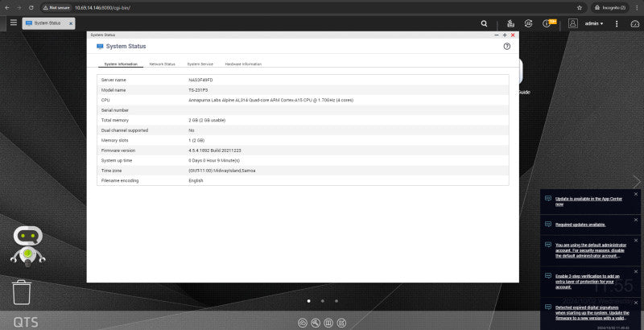Maximize the System Status window with plus button
The height and width of the screenshot is (330, 644).
(505, 35)
